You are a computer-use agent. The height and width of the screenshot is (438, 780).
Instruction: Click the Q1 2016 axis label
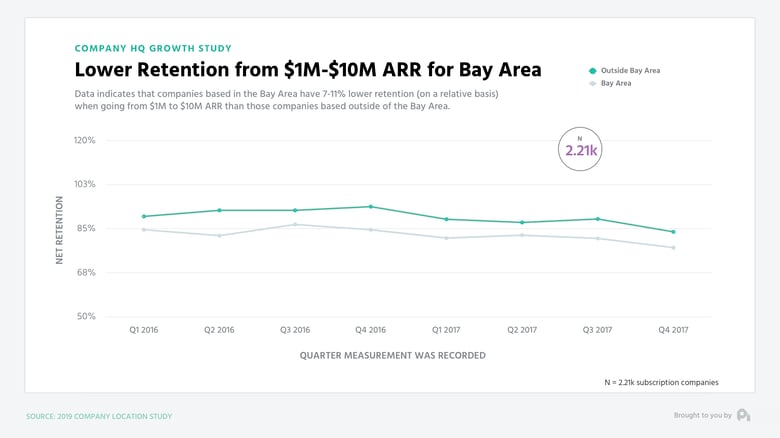144,329
